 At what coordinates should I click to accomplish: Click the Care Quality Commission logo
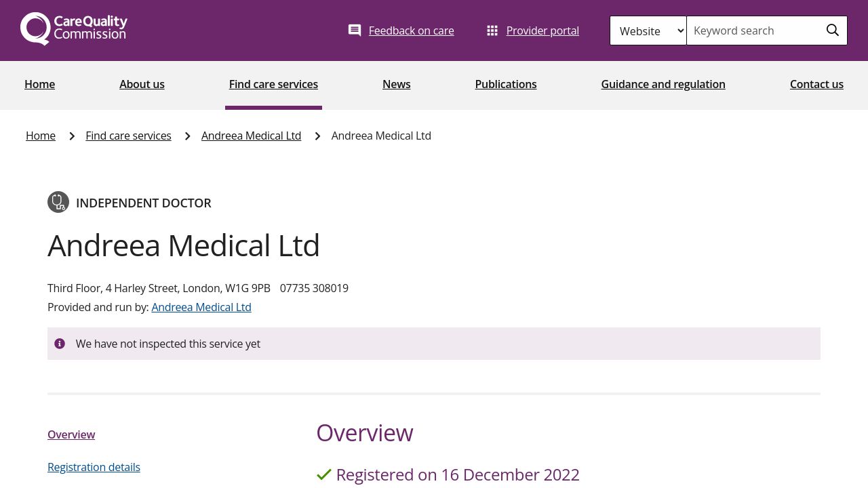[x=74, y=29]
